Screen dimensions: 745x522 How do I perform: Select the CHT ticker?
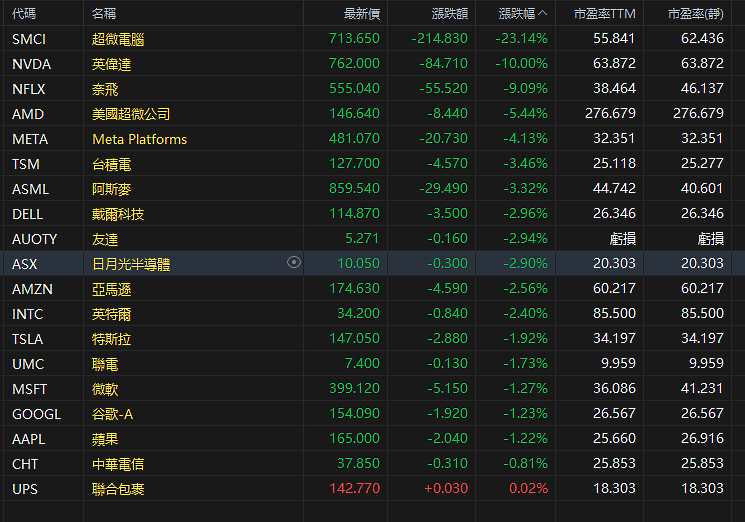pos(25,464)
